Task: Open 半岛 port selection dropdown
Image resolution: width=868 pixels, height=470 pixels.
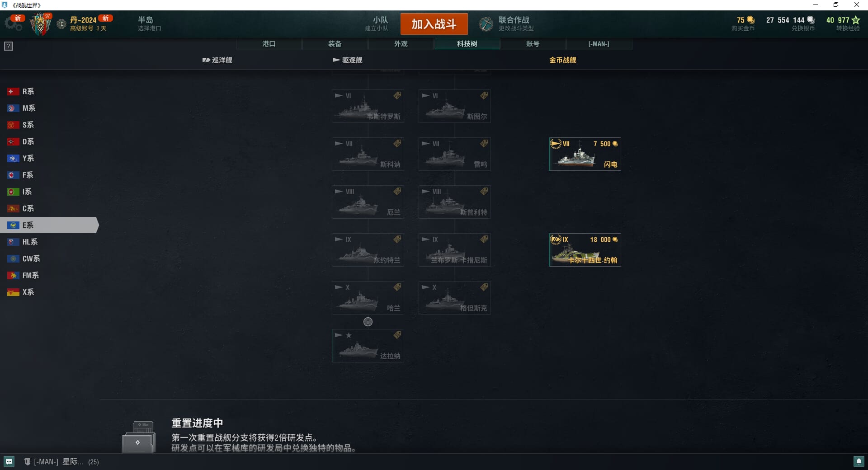Action: coord(150,23)
